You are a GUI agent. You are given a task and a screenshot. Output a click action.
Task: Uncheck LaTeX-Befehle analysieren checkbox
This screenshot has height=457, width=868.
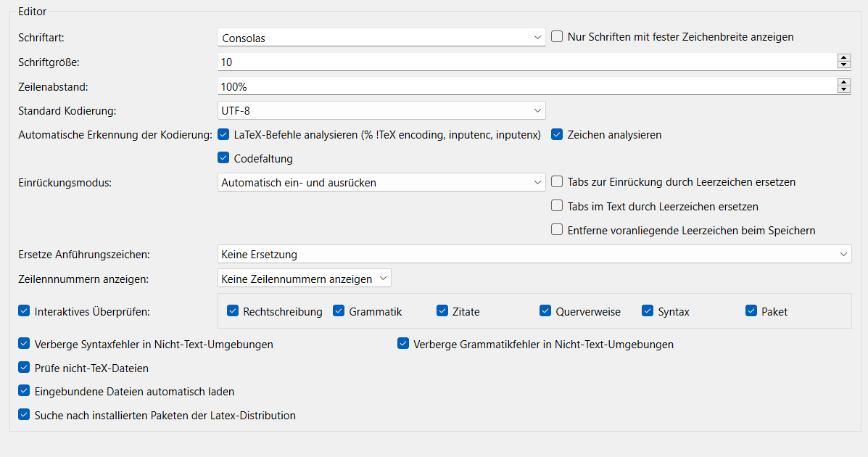click(x=223, y=134)
